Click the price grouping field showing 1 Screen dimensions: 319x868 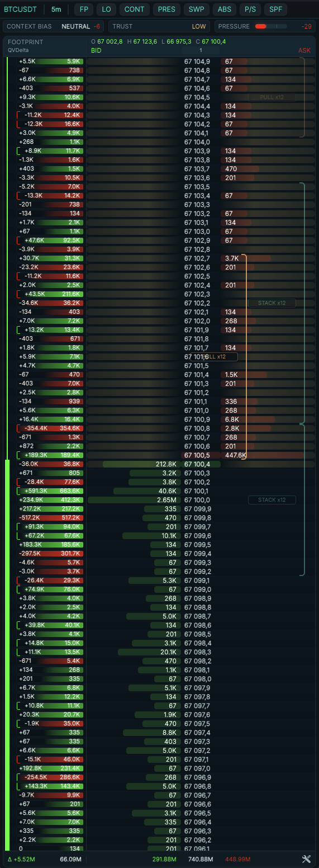pyautogui.click(x=200, y=50)
